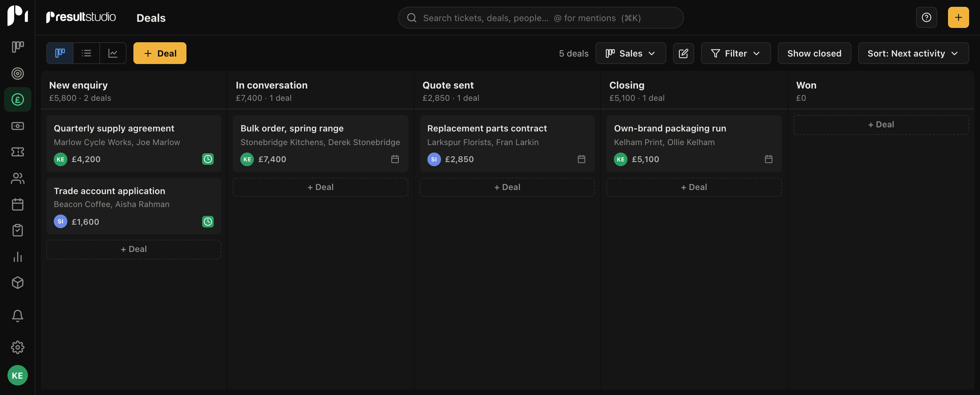Open Sort: Next activity dropdown

(x=913, y=53)
